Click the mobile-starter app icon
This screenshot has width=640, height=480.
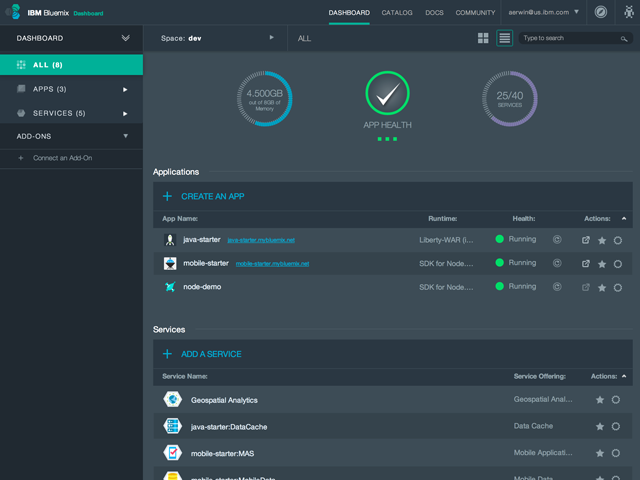(170, 263)
